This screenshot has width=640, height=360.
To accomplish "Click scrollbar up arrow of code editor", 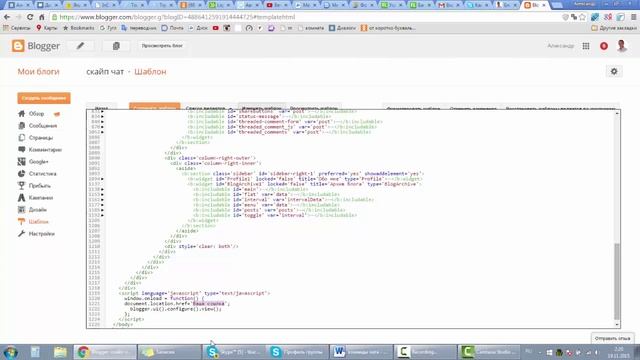I will tap(617, 113).
